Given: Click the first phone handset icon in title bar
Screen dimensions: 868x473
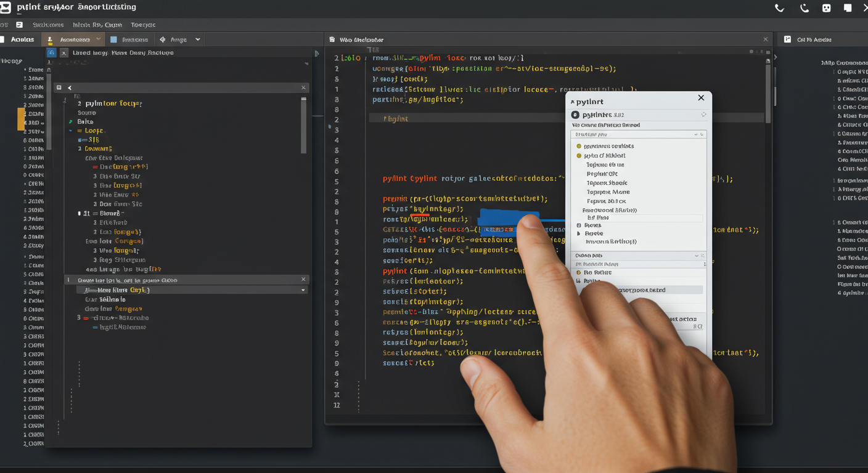Looking at the screenshot, I should click(x=779, y=8).
